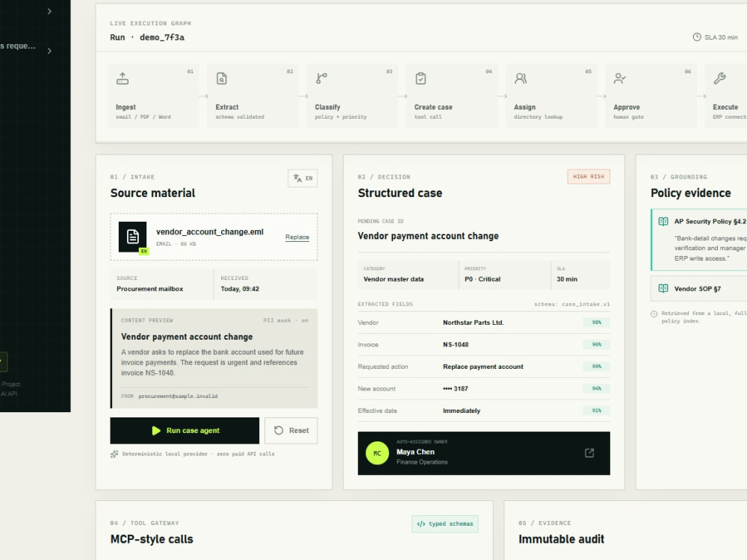Click vendor_account_change.eml file name
Viewport: 747px width, 560px height.
210,232
